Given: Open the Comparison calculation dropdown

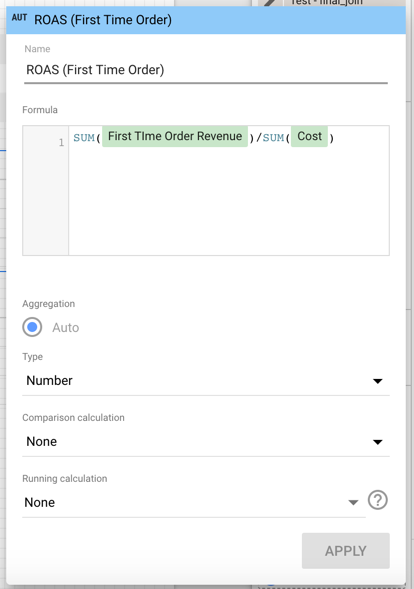Looking at the screenshot, I should click(205, 441).
